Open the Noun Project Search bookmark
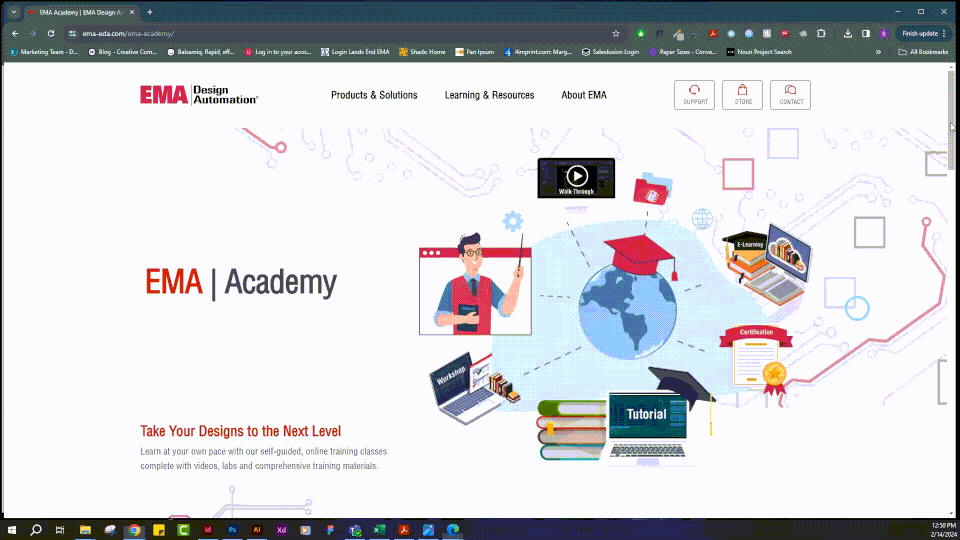 (x=759, y=52)
